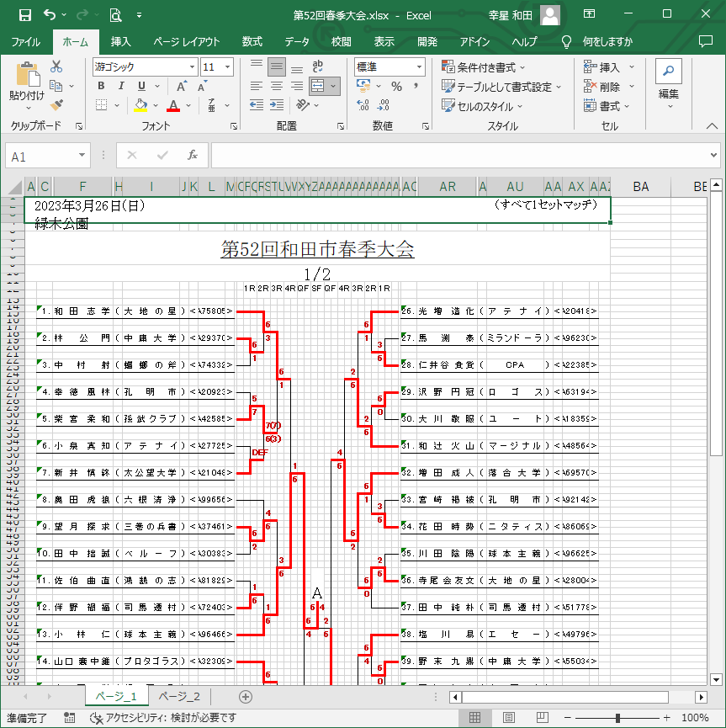Image resolution: width=726 pixels, height=728 pixels.
Task: Toggle Top Align in alignment group
Action: coord(257,66)
